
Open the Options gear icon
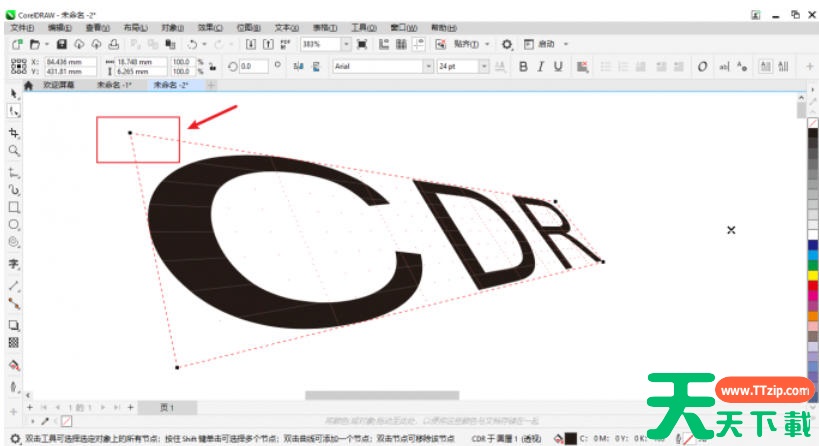(507, 45)
